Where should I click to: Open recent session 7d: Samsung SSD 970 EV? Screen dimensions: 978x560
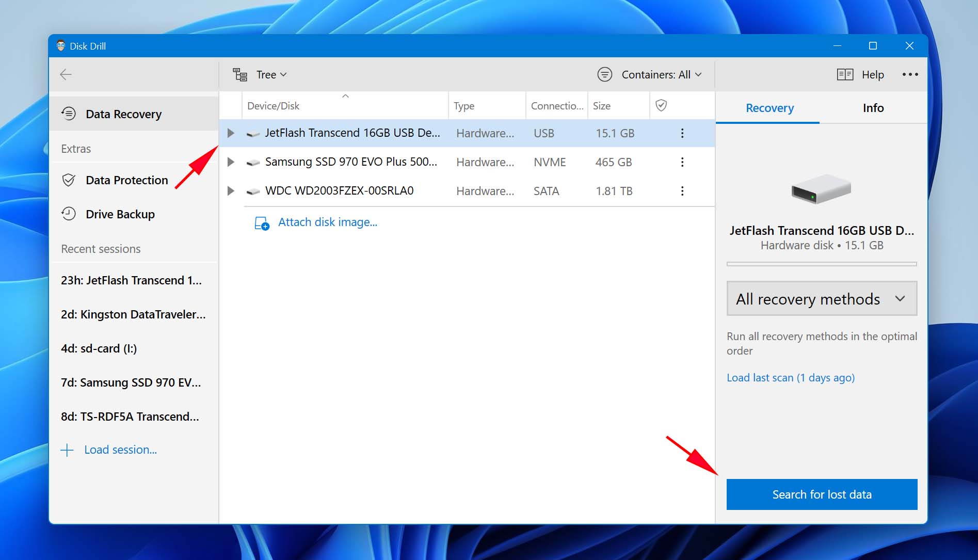coord(131,382)
